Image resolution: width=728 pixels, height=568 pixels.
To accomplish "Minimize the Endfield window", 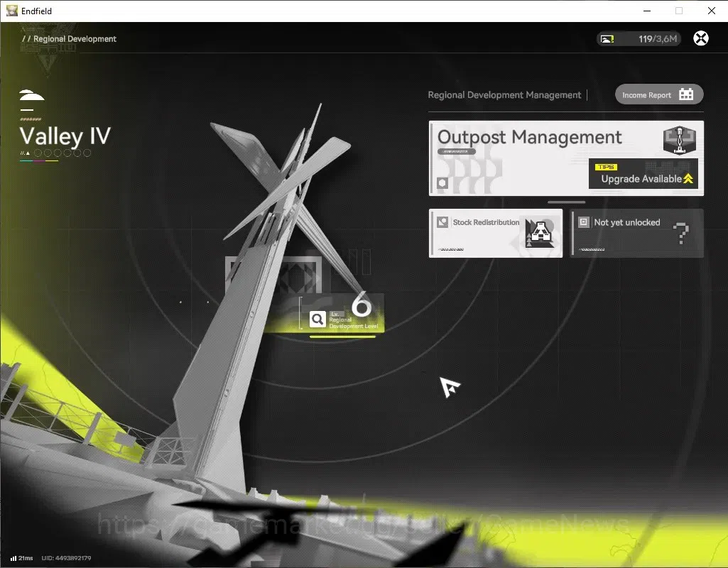I will click(x=647, y=11).
